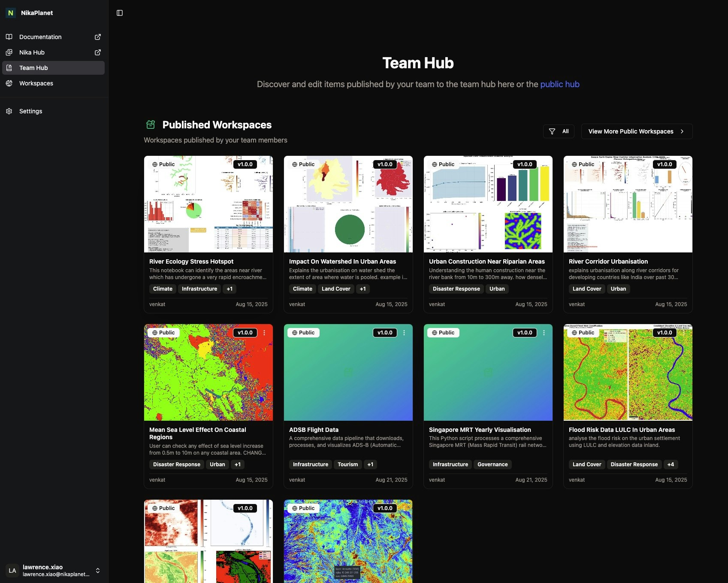Open River Ecology Stress Hotspot title

point(191,261)
